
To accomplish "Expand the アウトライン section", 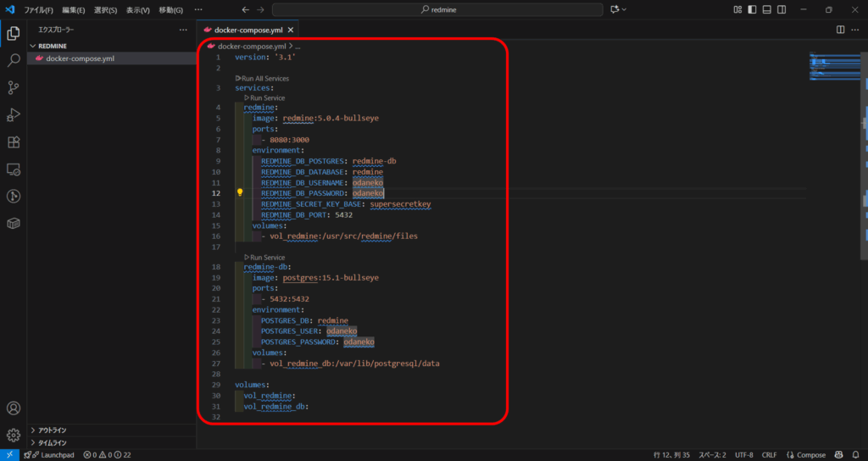I will pos(53,430).
